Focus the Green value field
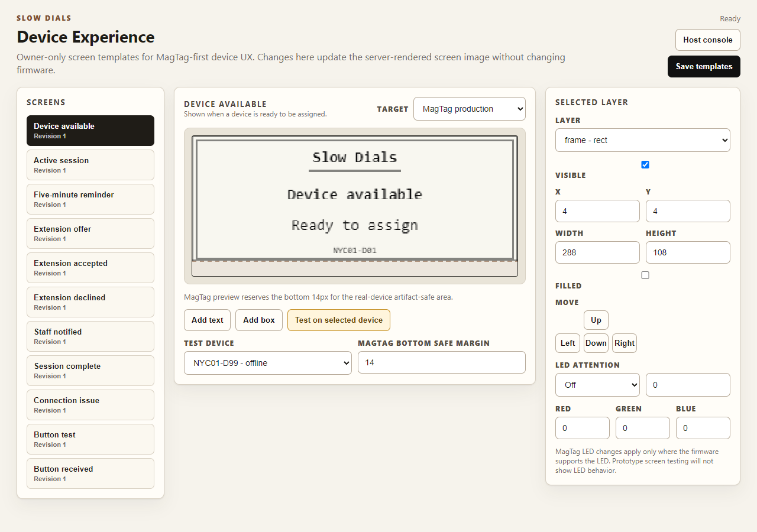This screenshot has width=757, height=532. 643,428
